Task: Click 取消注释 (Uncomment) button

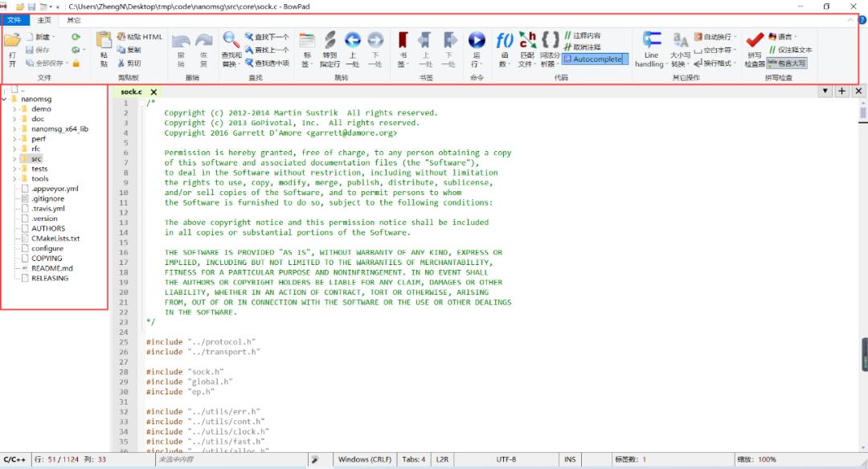Action: pyautogui.click(x=583, y=47)
